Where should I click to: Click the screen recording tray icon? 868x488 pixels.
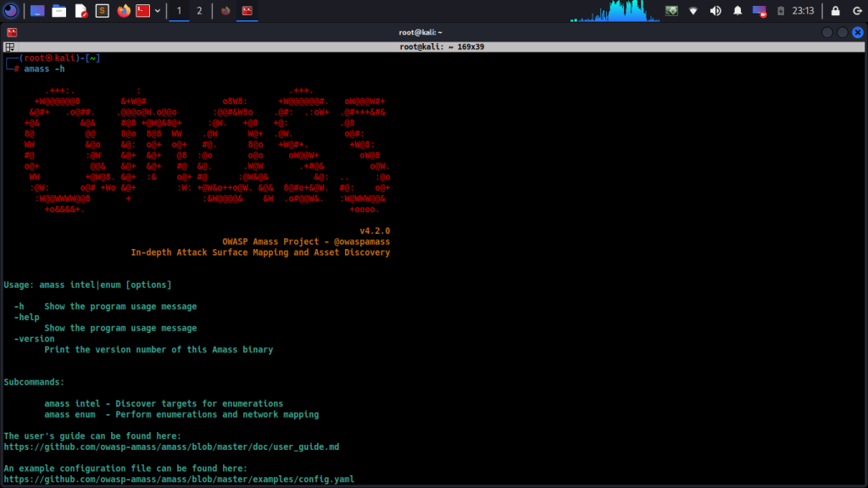pyautogui.click(x=759, y=11)
